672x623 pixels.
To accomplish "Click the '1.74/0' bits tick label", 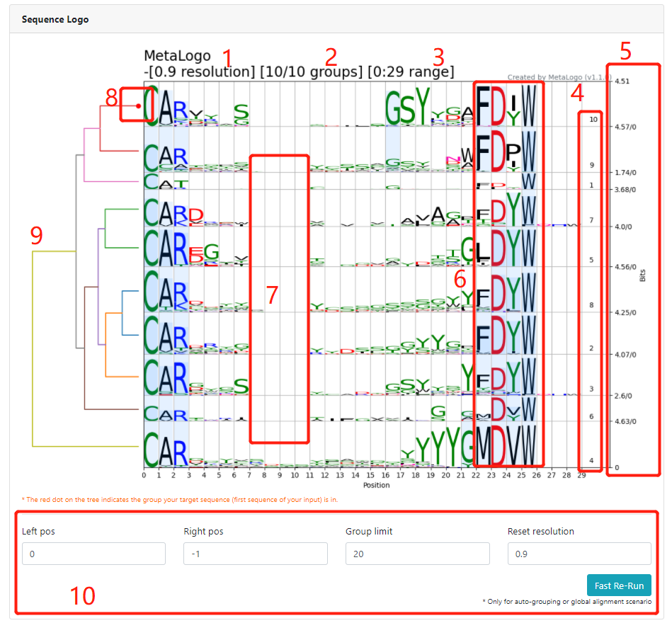I will [625, 173].
